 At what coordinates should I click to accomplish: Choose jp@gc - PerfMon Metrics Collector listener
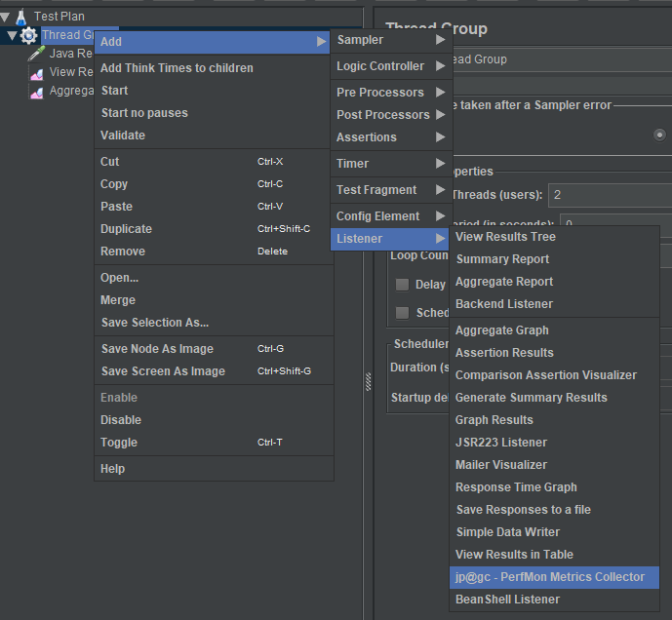550,577
